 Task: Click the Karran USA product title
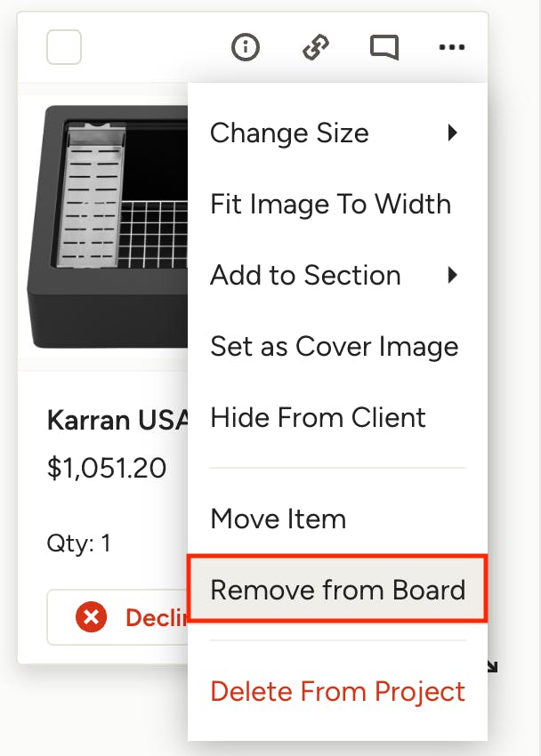(x=117, y=420)
